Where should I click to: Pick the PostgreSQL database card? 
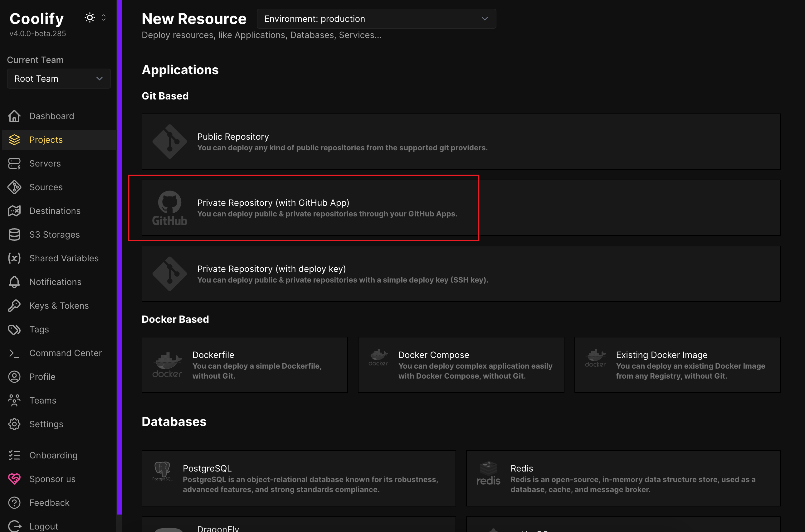pos(298,478)
